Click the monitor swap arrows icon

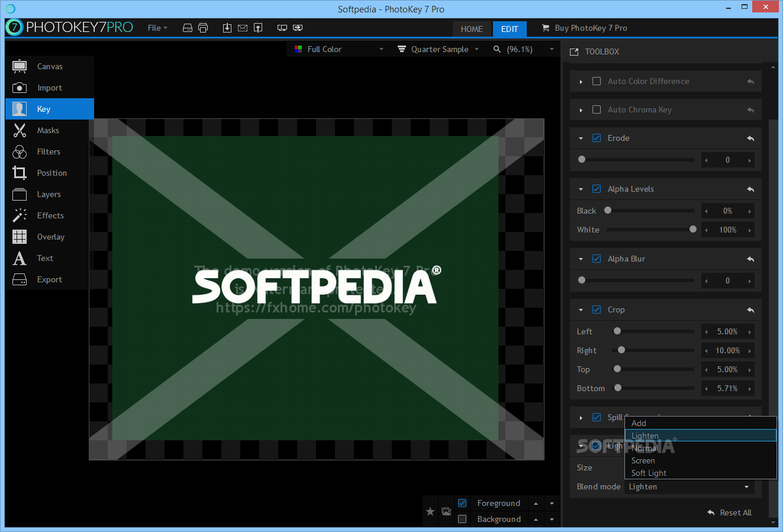[298, 28]
